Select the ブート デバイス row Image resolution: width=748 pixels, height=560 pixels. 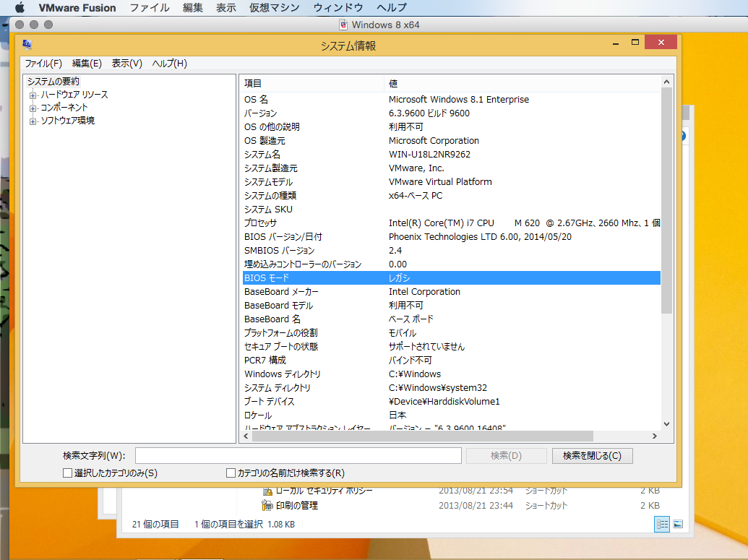(451, 401)
